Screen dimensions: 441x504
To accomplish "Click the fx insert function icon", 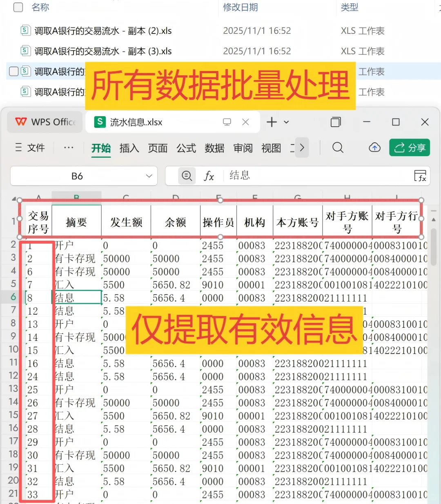I will 209,176.
